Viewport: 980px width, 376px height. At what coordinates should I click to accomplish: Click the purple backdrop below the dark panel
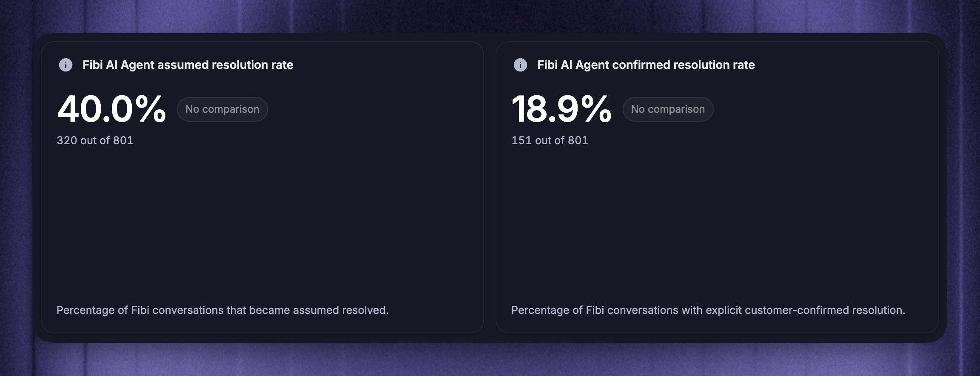(490, 360)
